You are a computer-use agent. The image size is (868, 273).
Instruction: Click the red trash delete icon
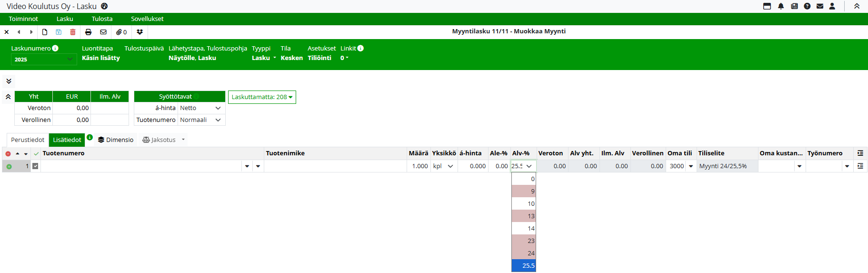click(73, 32)
